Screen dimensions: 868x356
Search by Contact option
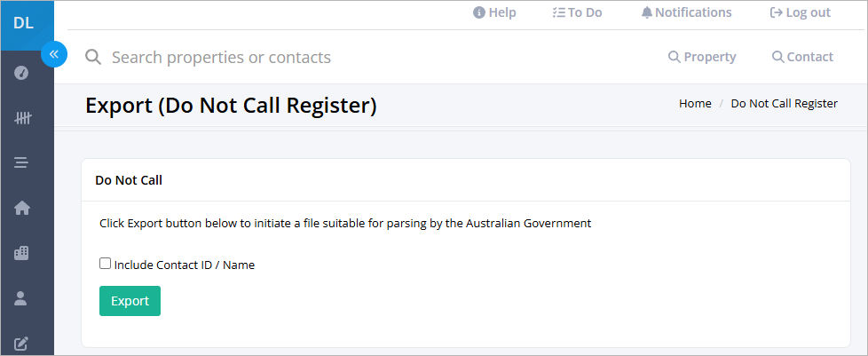[802, 57]
